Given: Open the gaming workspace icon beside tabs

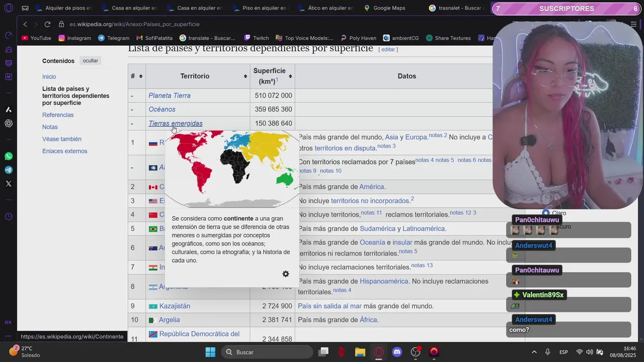Looking at the screenshot, I should coord(25,8).
